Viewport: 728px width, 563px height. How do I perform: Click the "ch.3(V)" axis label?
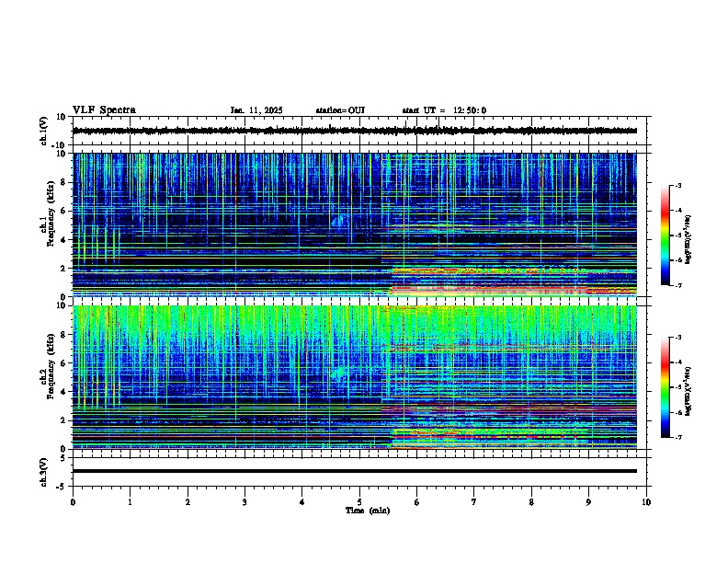[44, 472]
